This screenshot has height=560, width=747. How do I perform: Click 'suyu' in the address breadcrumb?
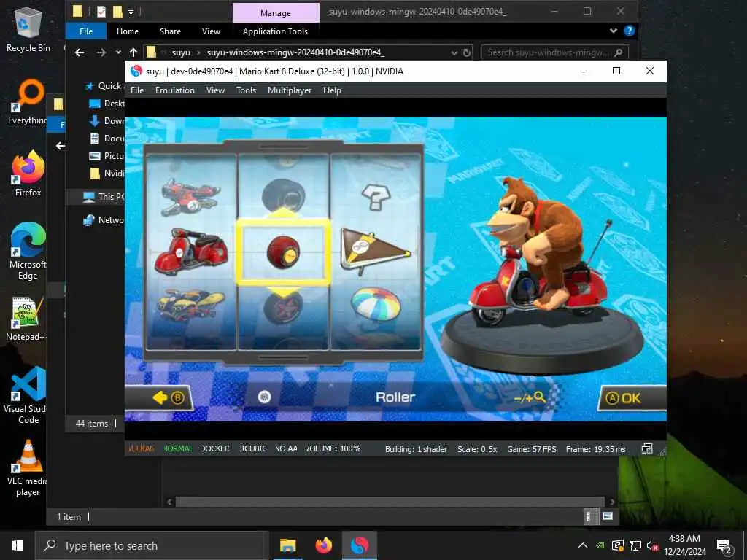pos(181,52)
